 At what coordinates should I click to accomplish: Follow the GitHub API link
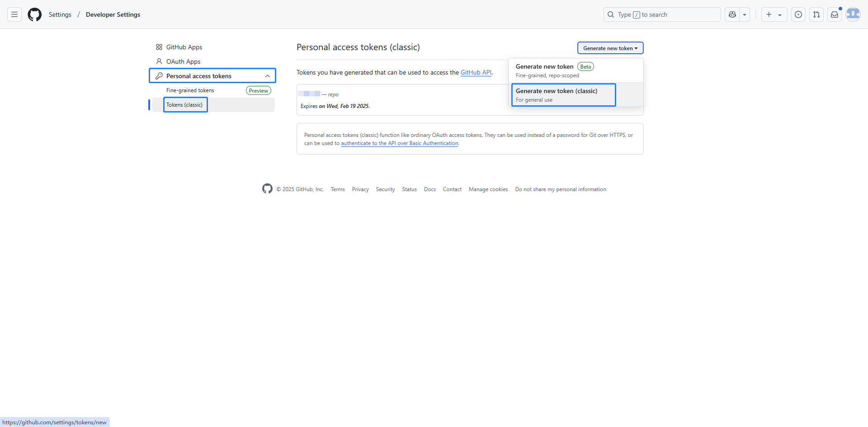click(x=476, y=72)
